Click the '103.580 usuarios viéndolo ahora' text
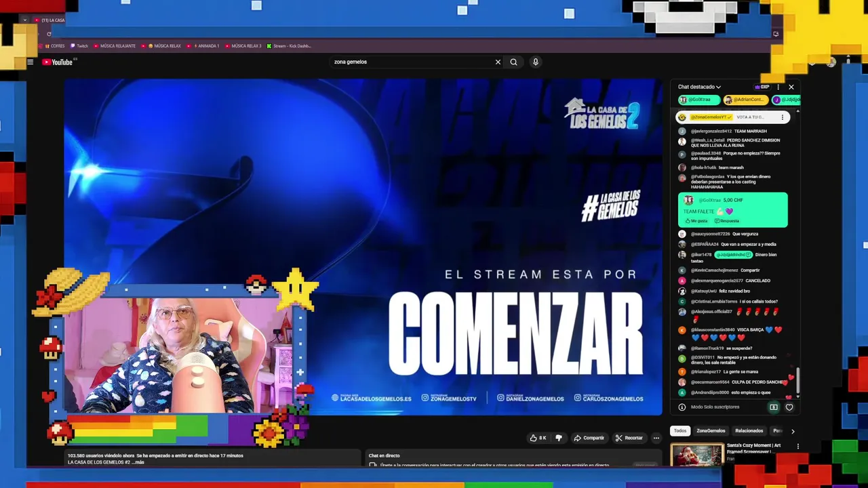The height and width of the screenshot is (488, 868). tap(100, 455)
